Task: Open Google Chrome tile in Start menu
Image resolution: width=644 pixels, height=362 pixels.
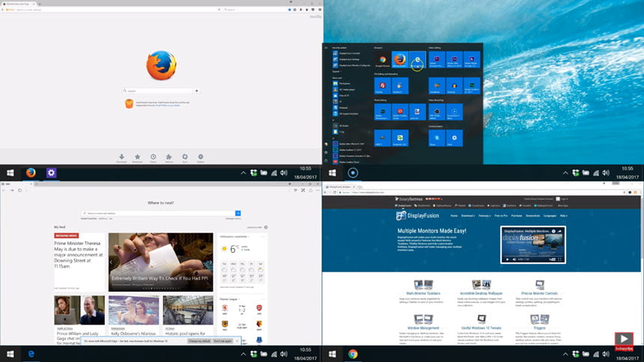Action: pos(383,60)
